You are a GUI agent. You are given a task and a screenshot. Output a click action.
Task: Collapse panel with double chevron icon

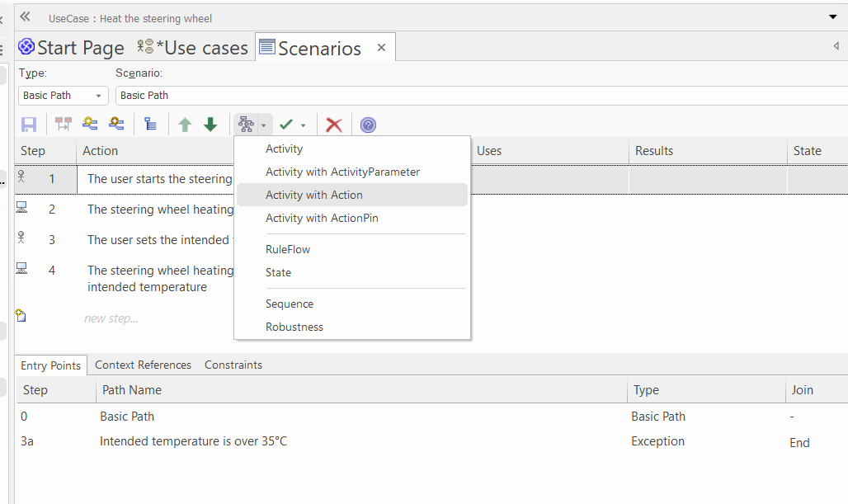25,17
